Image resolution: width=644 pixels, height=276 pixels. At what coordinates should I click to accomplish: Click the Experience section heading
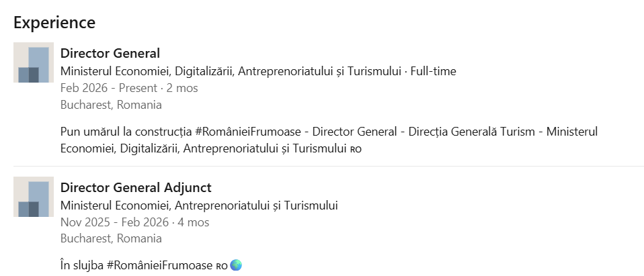click(54, 22)
